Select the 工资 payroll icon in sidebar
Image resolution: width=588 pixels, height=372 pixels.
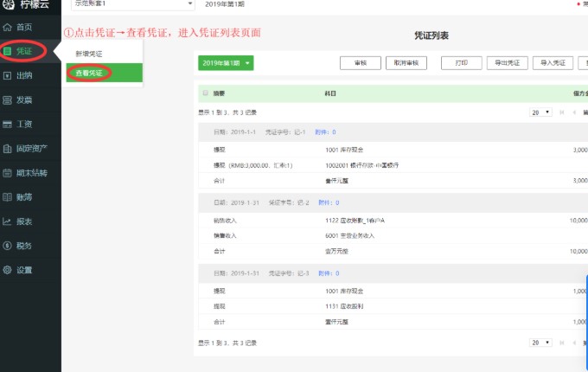(x=8, y=125)
